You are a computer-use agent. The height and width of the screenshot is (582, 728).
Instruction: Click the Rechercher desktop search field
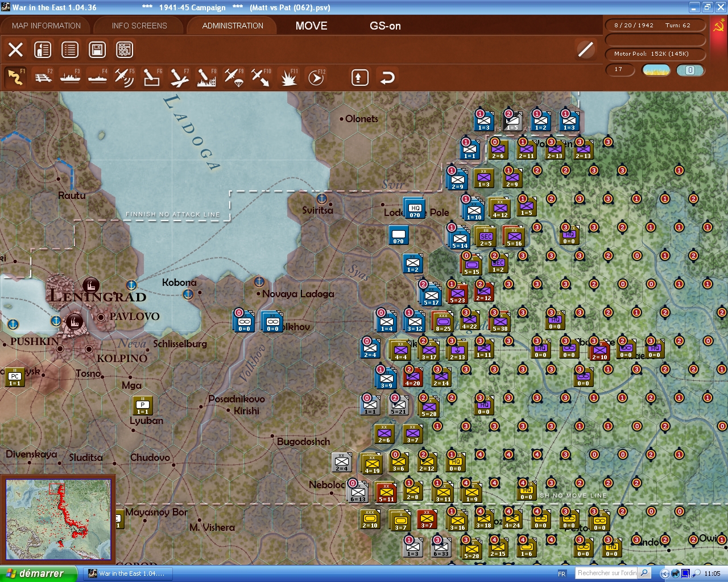pos(607,573)
